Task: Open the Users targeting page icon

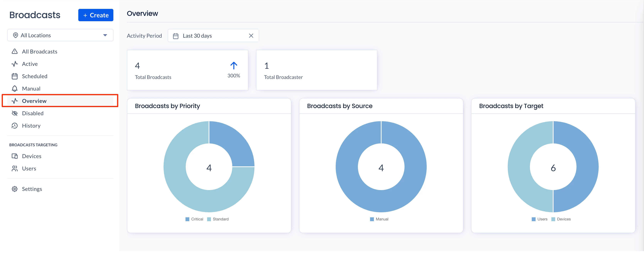Action: click(15, 168)
